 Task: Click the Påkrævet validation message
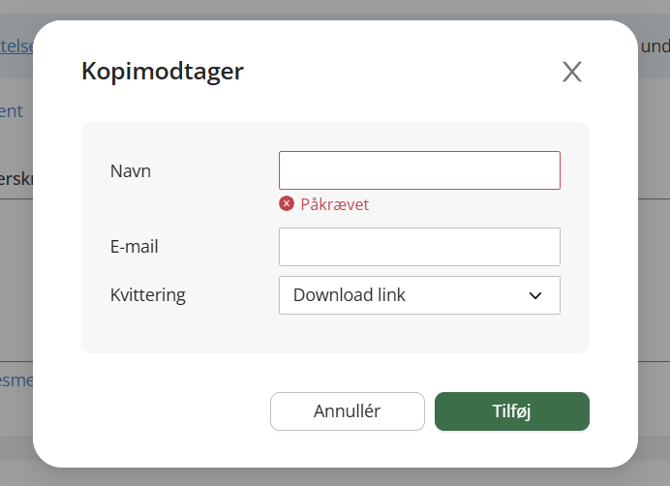click(x=335, y=204)
